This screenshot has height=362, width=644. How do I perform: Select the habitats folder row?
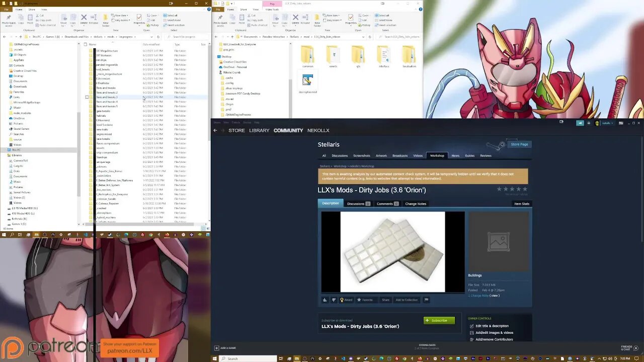(x=146, y=116)
